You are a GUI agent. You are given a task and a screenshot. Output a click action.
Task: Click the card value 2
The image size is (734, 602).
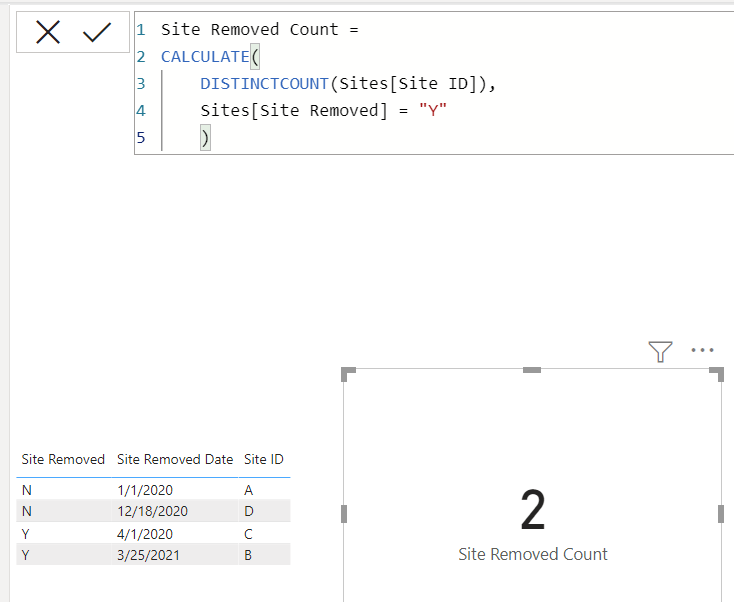click(x=533, y=509)
